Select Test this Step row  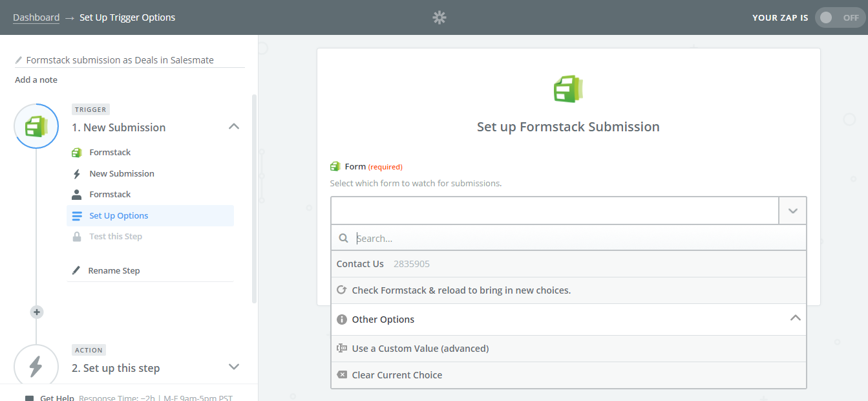click(x=150, y=236)
